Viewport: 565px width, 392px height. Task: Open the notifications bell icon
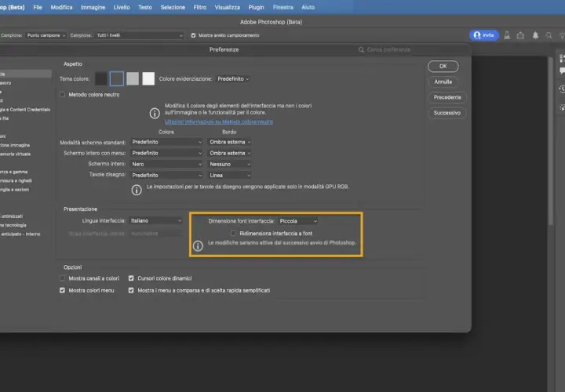point(535,35)
